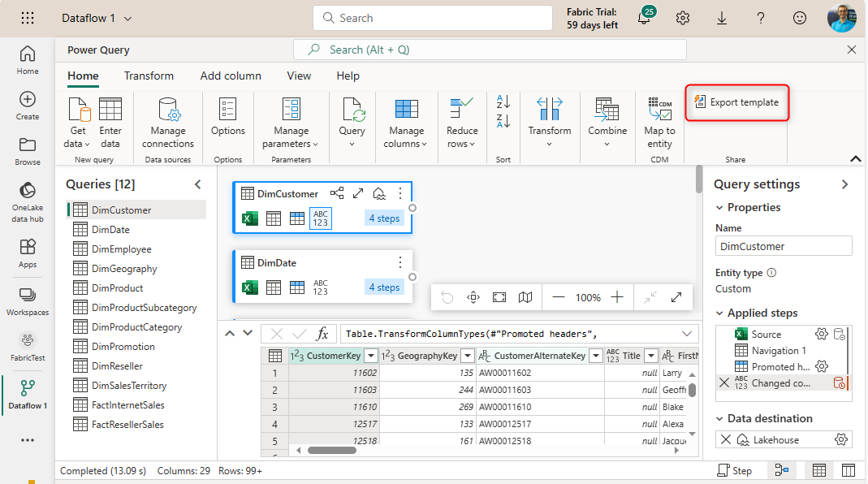
Task: Switch to the Transform ribbon tab
Action: point(149,76)
